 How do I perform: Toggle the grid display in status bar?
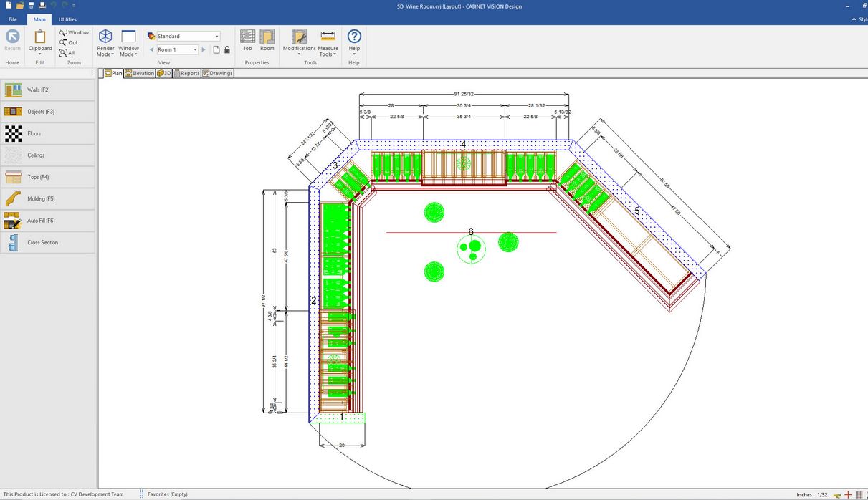[859, 494]
